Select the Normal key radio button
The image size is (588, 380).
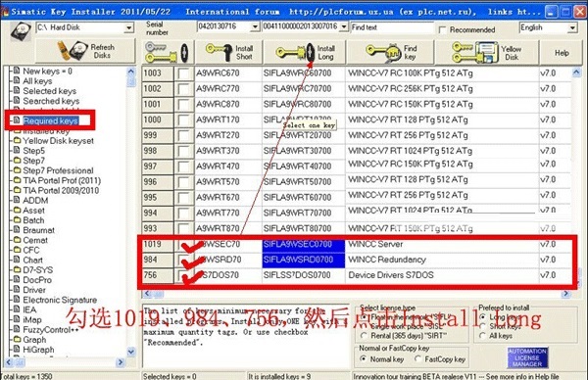click(363, 358)
